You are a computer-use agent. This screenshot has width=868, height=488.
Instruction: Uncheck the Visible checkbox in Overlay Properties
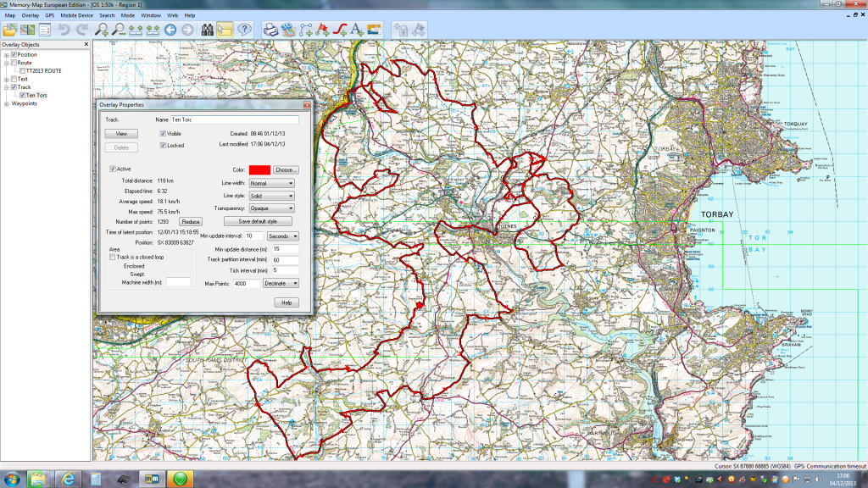click(164, 134)
